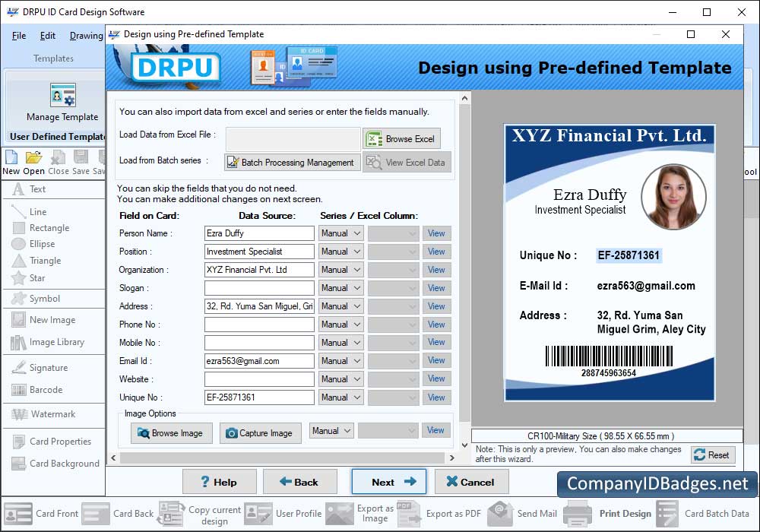This screenshot has height=532, width=760.
Task: Open Manage Template icon
Action: tap(62, 95)
